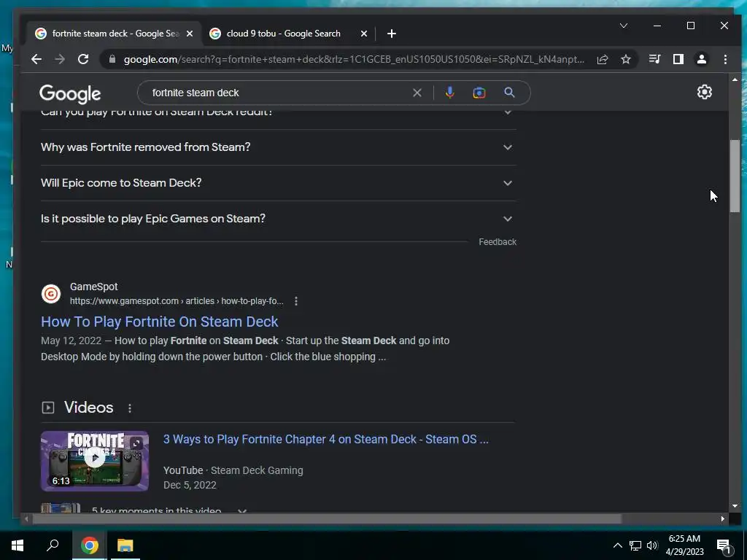747x560 pixels.
Task: Open the Chrome three-dot menu
Action: tap(725, 59)
